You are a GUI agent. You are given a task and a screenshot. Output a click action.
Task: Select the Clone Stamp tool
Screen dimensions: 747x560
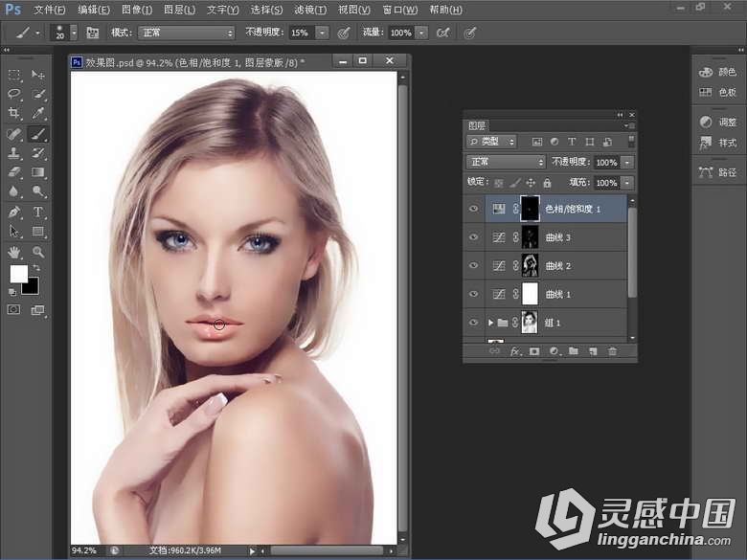pos(14,153)
